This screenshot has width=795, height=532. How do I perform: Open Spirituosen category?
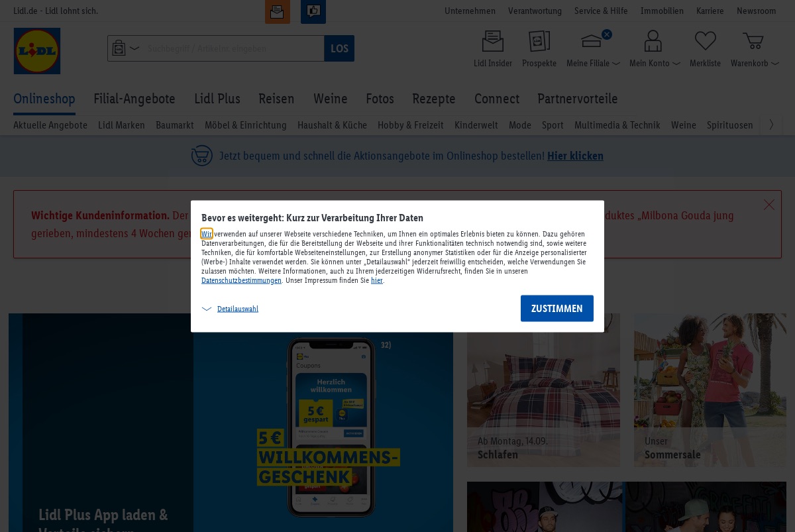click(x=730, y=125)
